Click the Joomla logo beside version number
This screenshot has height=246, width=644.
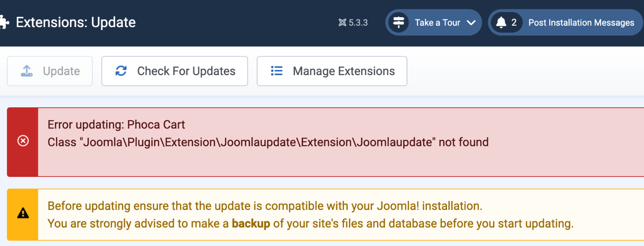coord(342,23)
